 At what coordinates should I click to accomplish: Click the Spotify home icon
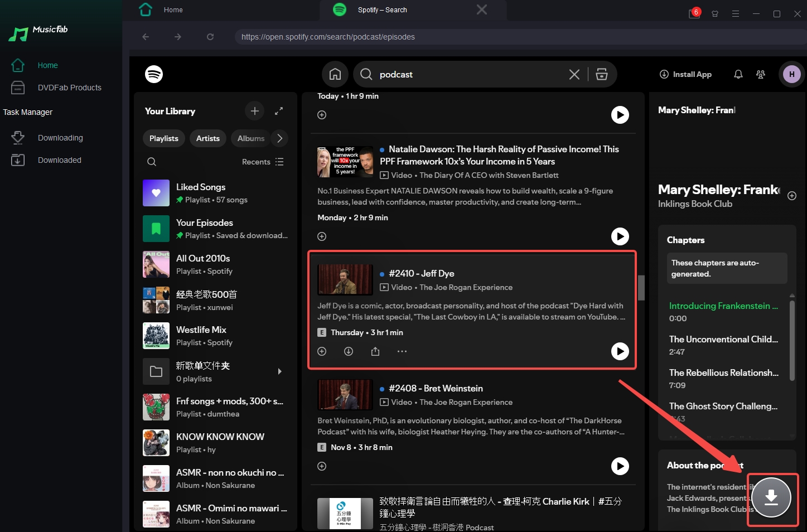click(x=335, y=74)
